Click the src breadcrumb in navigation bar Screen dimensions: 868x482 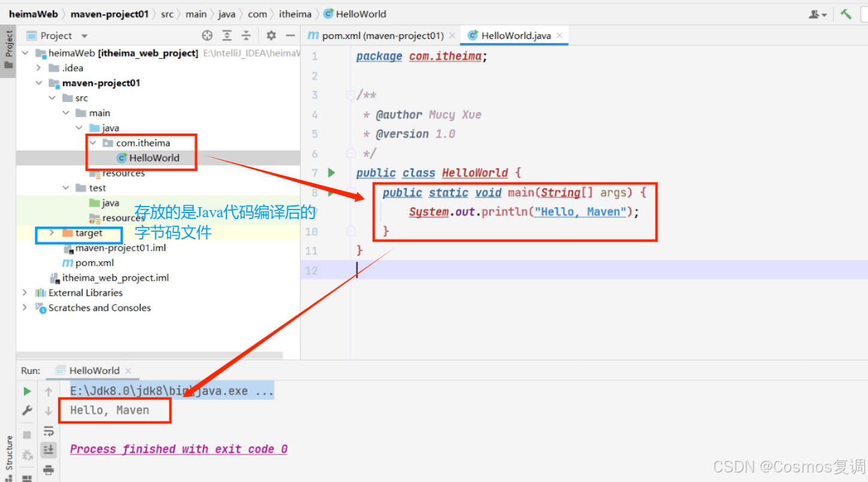click(167, 14)
